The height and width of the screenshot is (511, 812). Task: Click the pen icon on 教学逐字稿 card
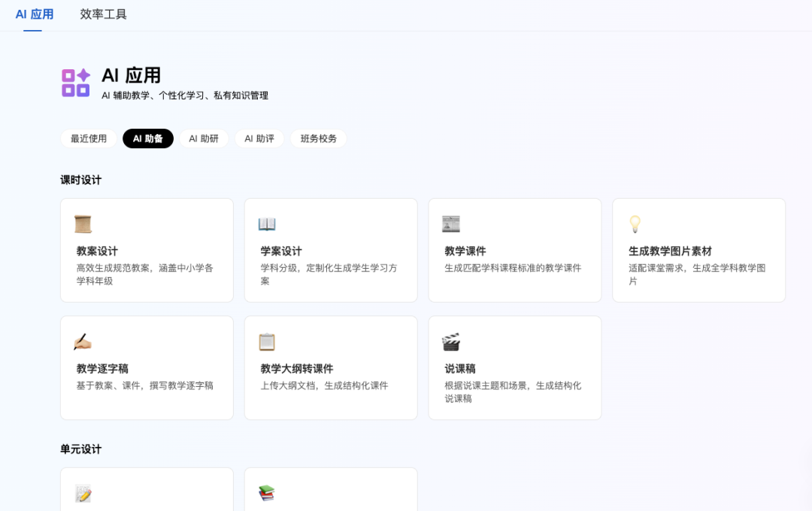coord(83,341)
